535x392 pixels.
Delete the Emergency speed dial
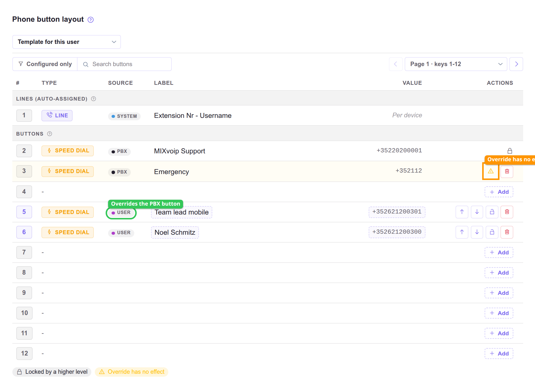click(x=507, y=171)
